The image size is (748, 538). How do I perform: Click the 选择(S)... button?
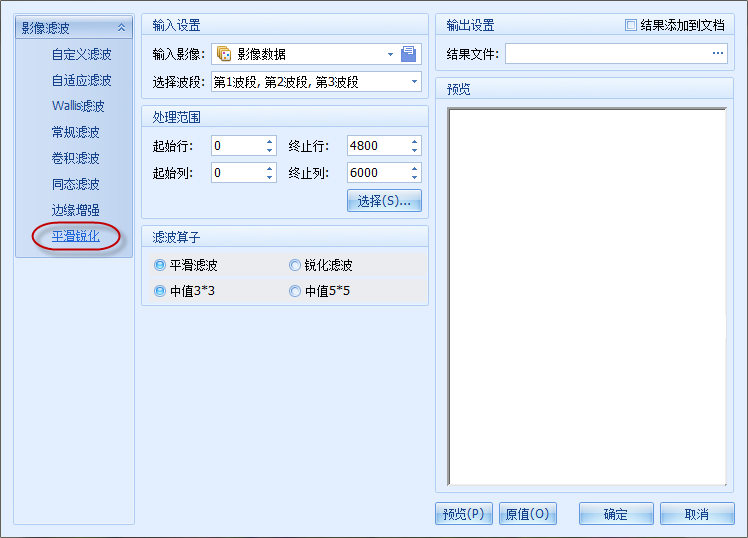(384, 201)
